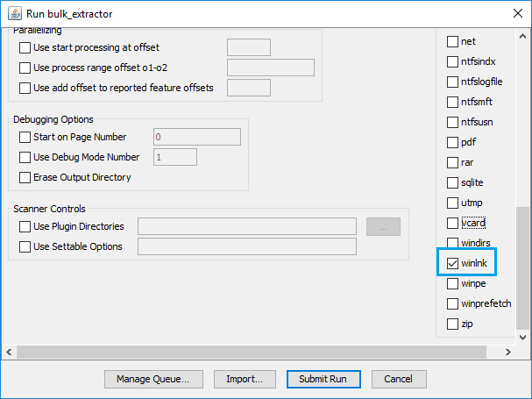Click the add offset value field
Viewport: 532px width, 399px height.
249,88
